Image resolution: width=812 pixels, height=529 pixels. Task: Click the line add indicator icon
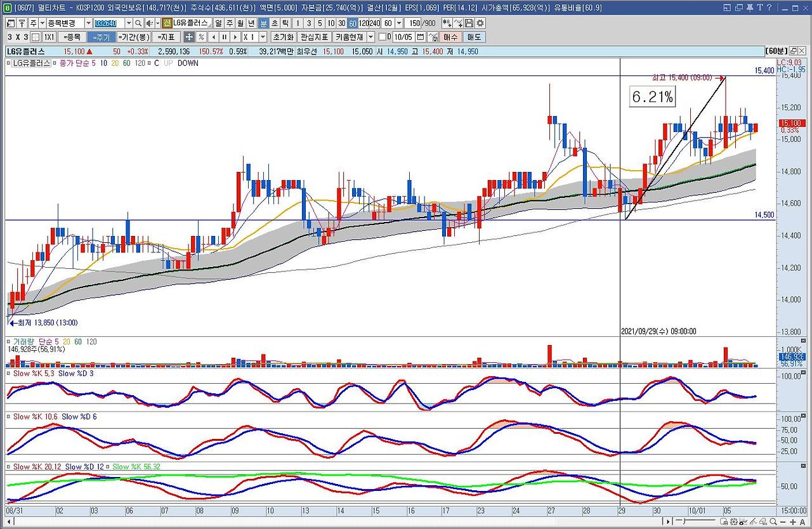458,23
